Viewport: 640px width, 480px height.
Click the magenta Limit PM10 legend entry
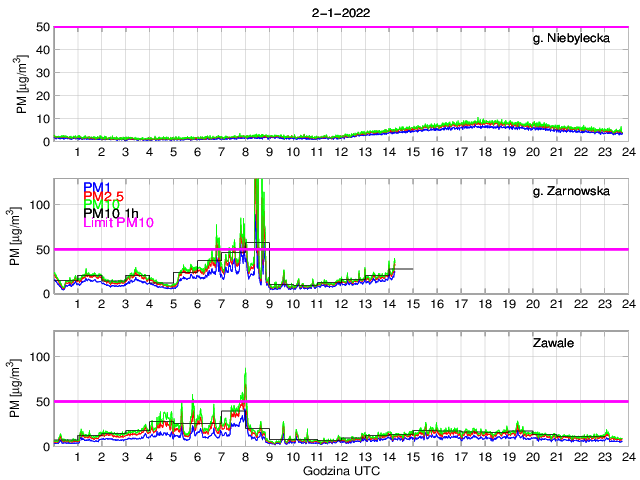[x=118, y=222]
